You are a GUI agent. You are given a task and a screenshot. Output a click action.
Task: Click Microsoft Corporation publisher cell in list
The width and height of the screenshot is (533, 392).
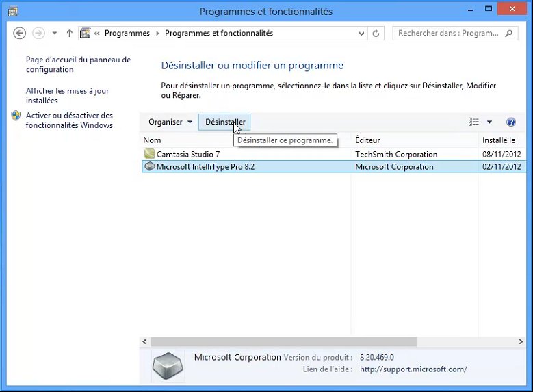coord(394,167)
